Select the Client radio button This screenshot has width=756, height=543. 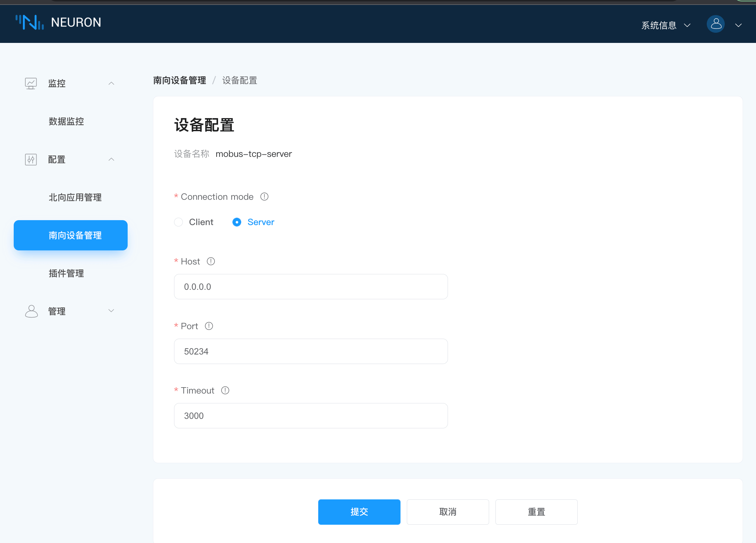tap(179, 222)
